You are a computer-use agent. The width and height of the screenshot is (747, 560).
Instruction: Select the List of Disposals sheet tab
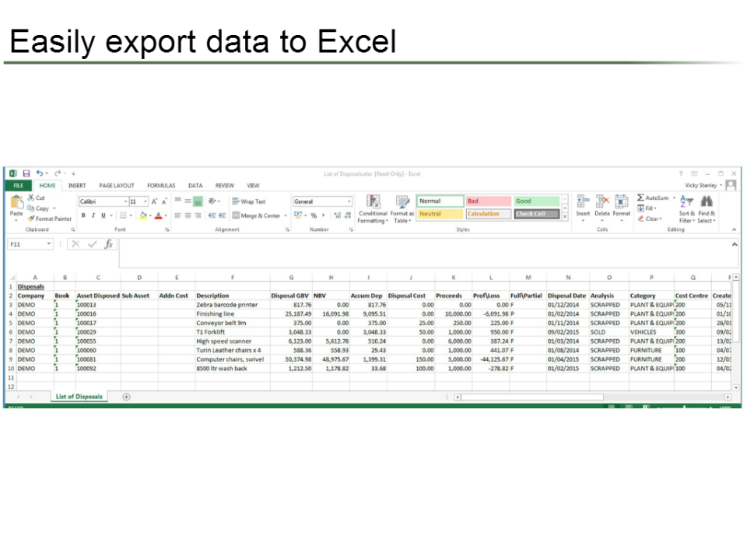click(78, 397)
